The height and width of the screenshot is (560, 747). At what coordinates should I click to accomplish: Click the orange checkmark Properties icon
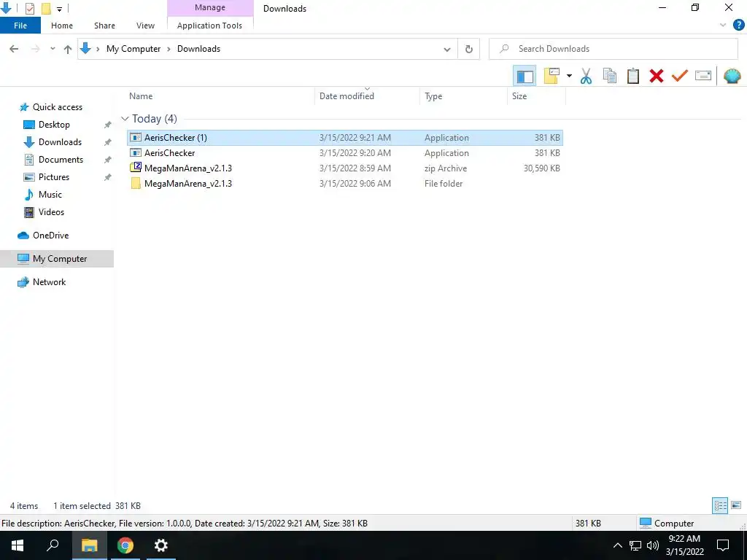coord(680,76)
